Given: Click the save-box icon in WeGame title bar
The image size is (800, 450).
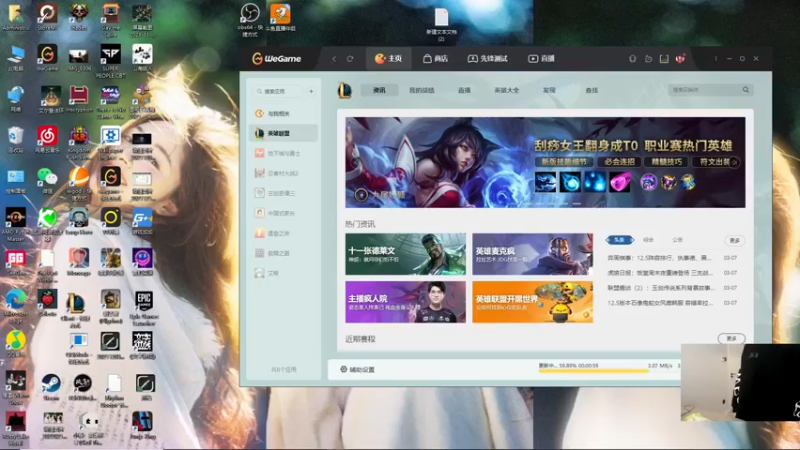Looking at the screenshot, I should (664, 59).
